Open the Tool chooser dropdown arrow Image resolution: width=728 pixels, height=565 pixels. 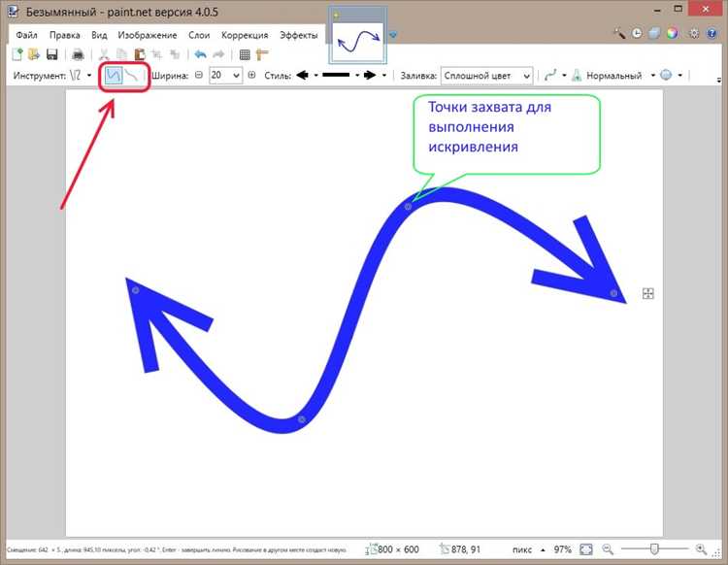tap(89, 75)
